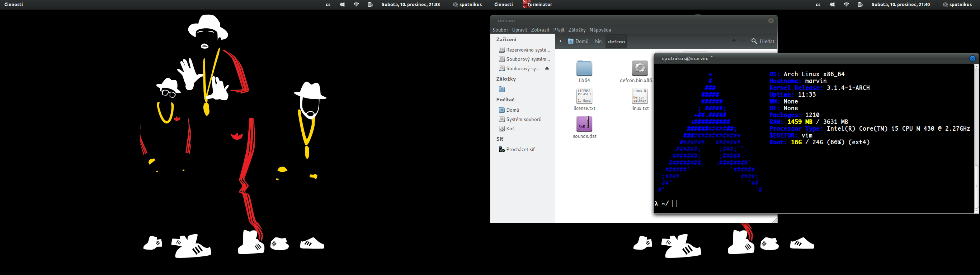The image size is (980, 275).
Task: Click the bin breadcrumb in the path bar
Action: (x=598, y=42)
